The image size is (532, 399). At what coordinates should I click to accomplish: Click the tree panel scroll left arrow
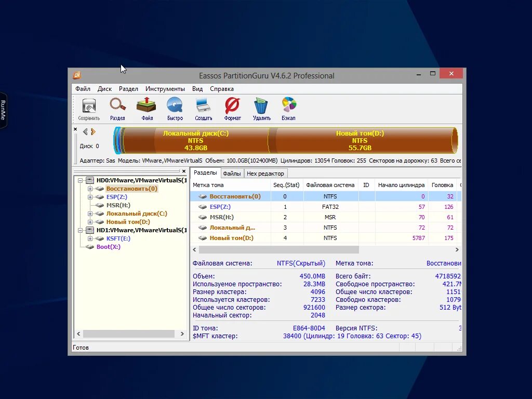[x=78, y=334]
